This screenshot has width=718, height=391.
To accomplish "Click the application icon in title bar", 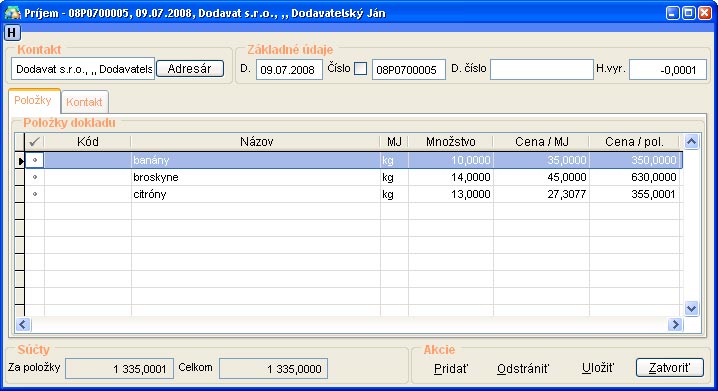I will (x=12, y=13).
